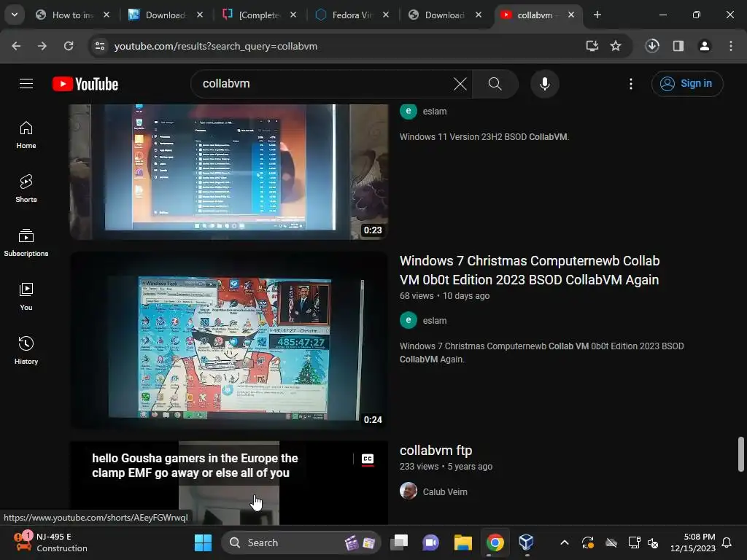
Task: Click eslam avatar beside Windows 7 video
Action: [x=409, y=321]
